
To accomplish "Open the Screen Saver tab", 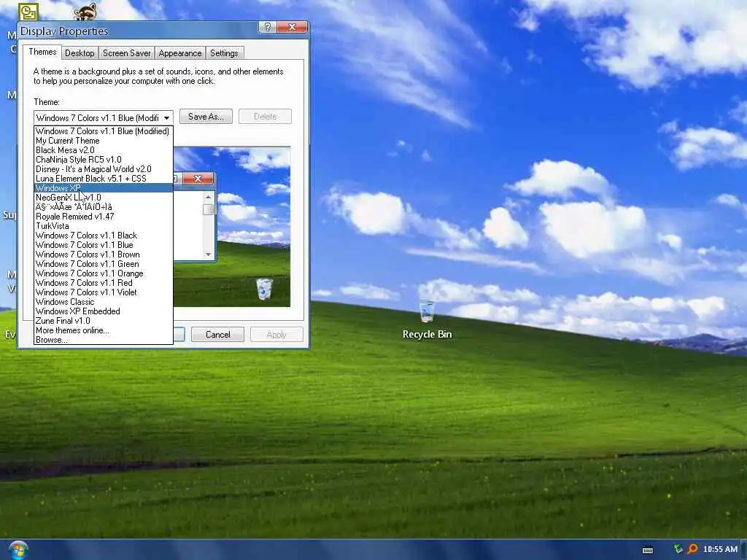I will coord(127,52).
